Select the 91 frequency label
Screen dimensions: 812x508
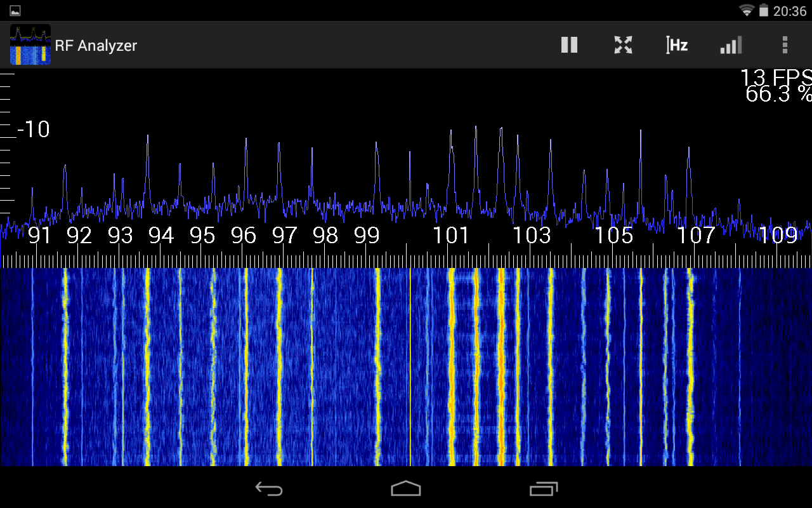39,236
